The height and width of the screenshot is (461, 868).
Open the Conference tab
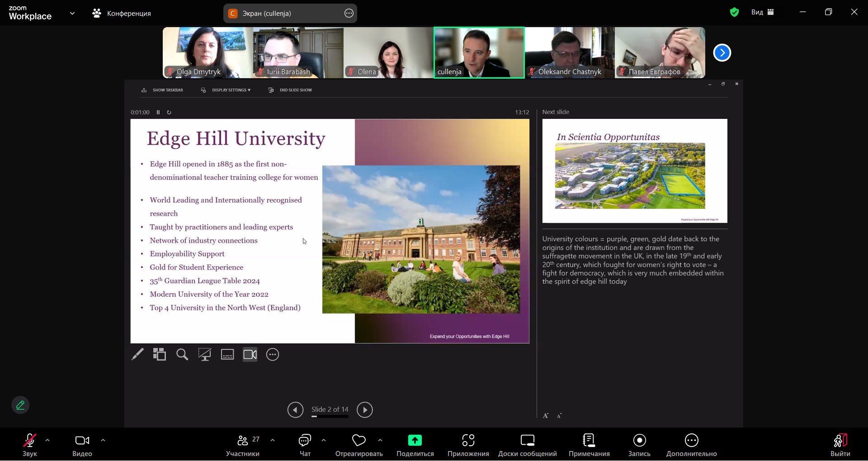pyautogui.click(x=122, y=14)
